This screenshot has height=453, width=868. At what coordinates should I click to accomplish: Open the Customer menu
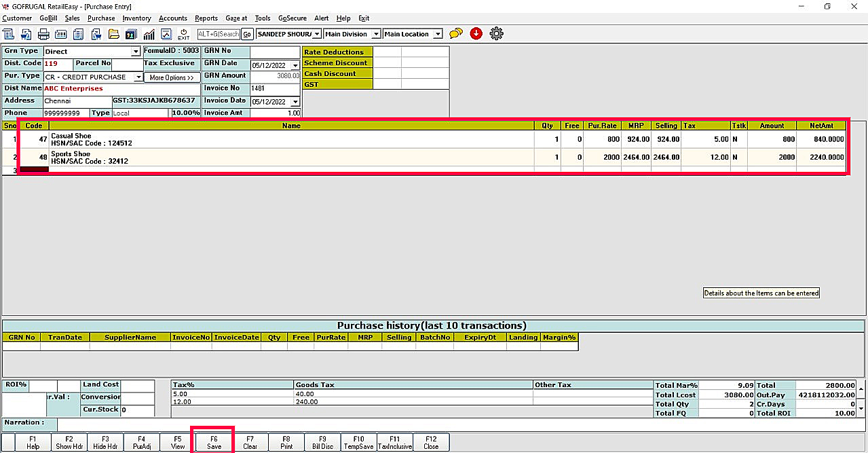17,18
